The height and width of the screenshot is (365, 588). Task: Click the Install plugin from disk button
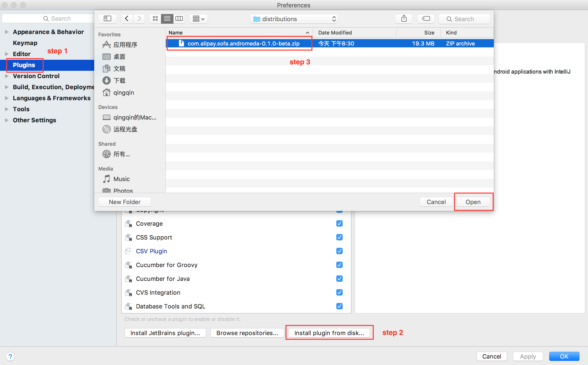(x=329, y=333)
